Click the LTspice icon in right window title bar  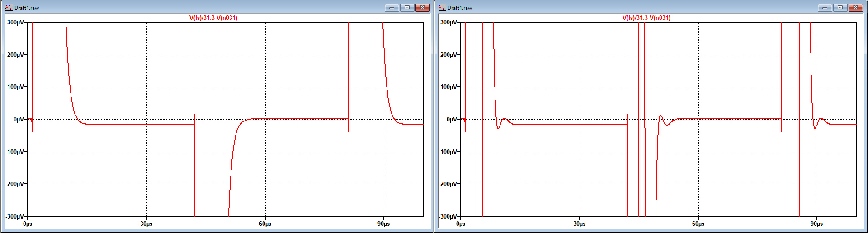pyautogui.click(x=442, y=8)
